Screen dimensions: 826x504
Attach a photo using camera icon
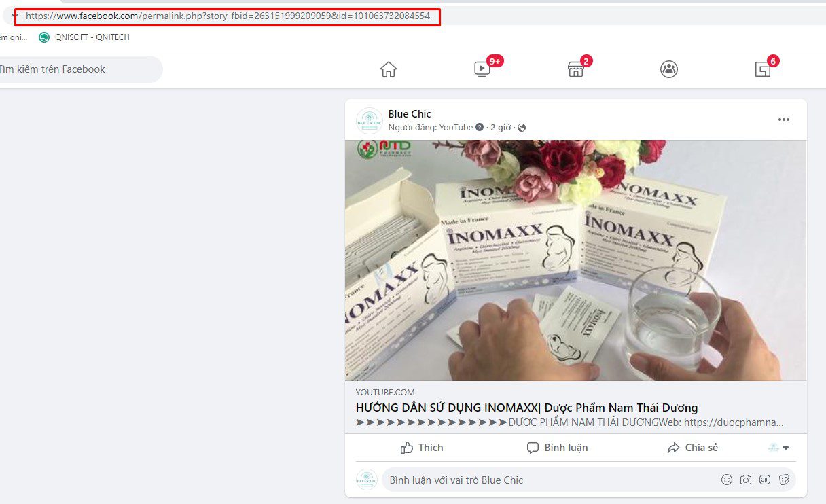coord(746,480)
